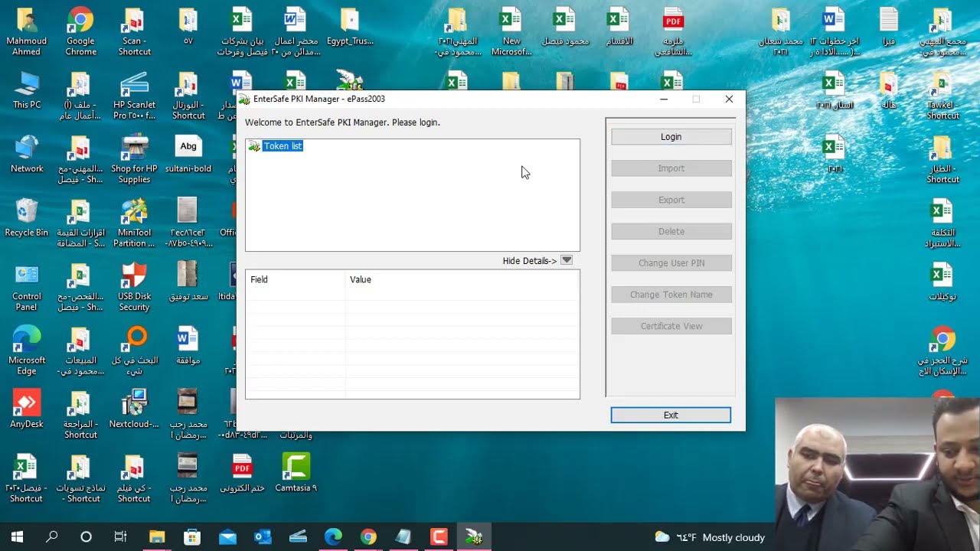Viewport: 980px width, 551px height.
Task: Open Nextcloud desktop shortcut
Action: point(134,409)
